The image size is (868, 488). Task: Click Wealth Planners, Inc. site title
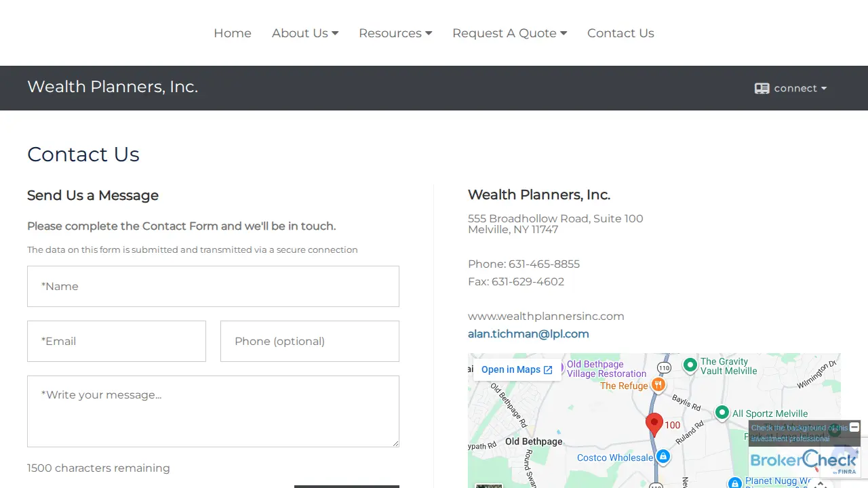(113, 87)
